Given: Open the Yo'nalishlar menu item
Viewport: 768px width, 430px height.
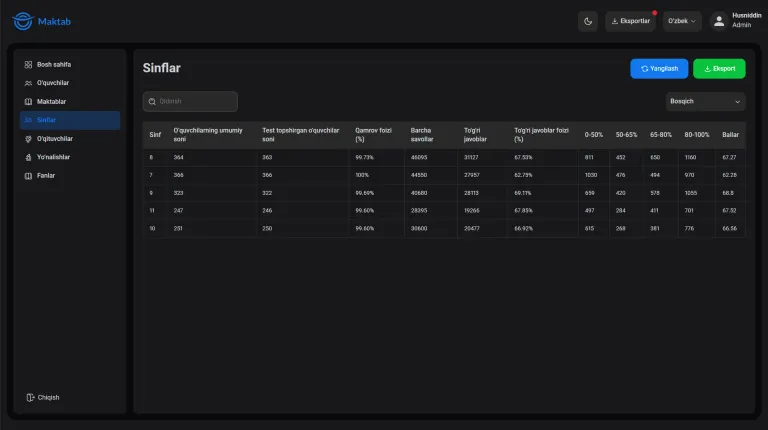Looking at the screenshot, I should tap(70, 157).
